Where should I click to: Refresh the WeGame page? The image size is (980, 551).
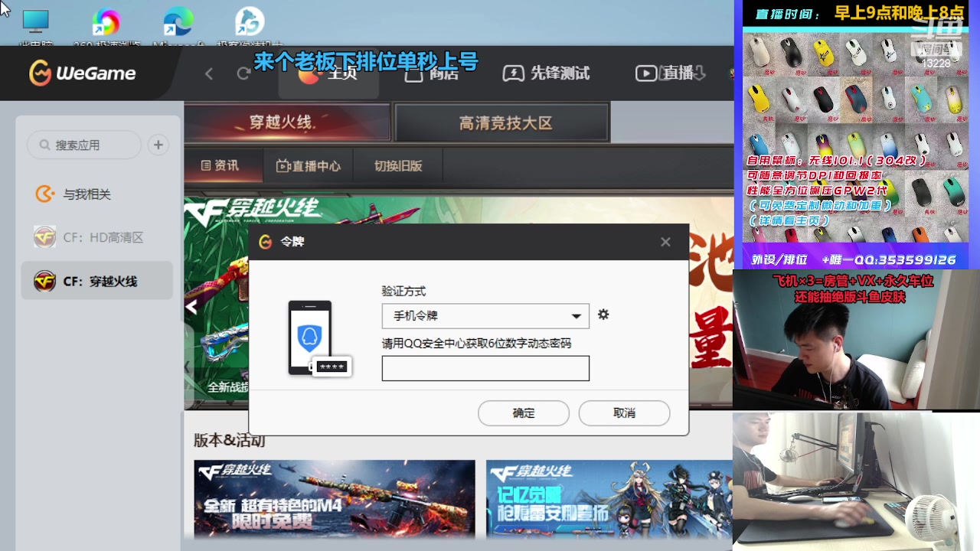point(243,73)
